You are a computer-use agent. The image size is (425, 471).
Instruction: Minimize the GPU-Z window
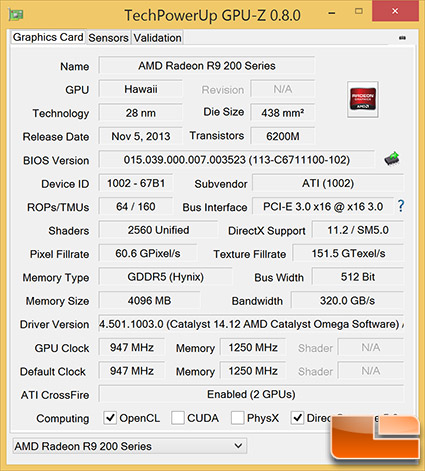332,13
